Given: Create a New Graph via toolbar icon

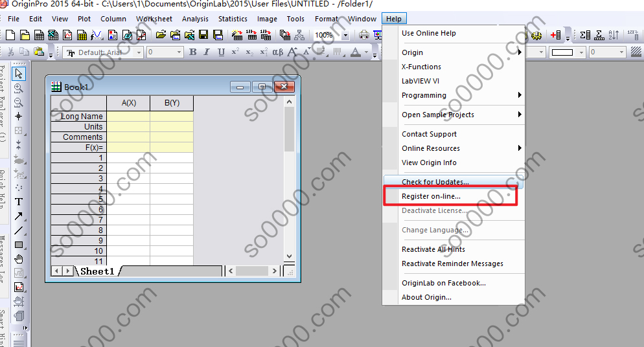Looking at the screenshot, I should coord(67,35).
